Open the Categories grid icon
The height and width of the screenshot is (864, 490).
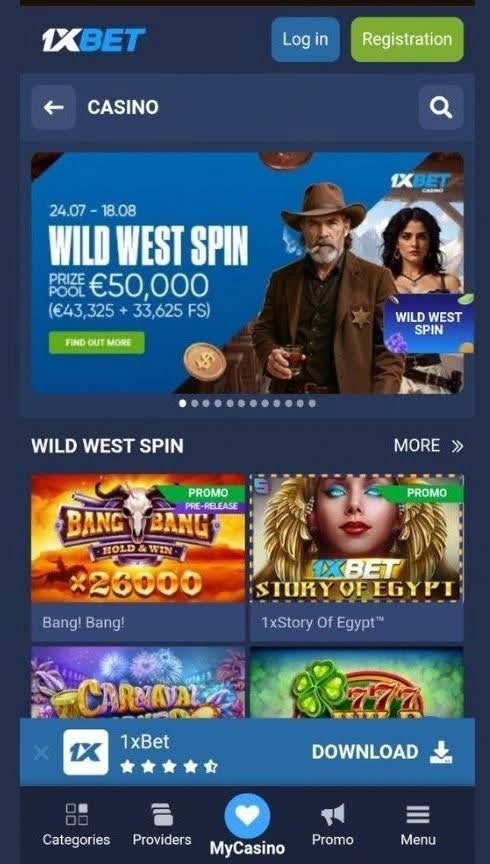click(x=77, y=814)
